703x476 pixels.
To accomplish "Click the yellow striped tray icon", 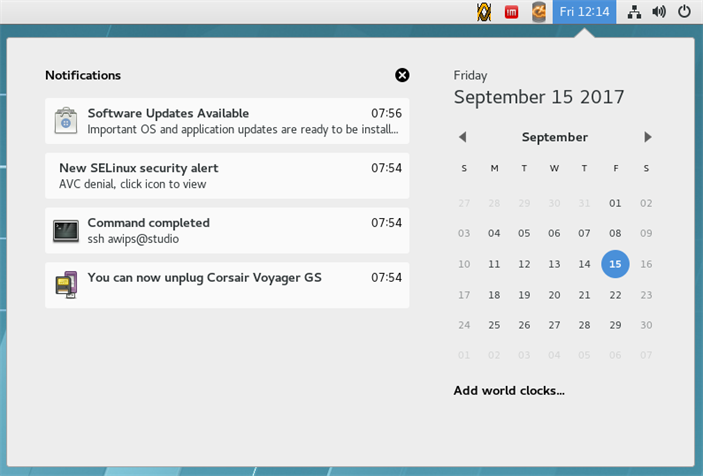I will [484, 12].
